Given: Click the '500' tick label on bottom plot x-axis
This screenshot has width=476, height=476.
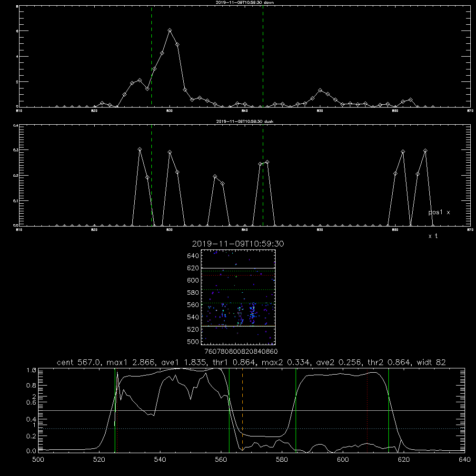Looking at the screenshot, I should point(38,460).
